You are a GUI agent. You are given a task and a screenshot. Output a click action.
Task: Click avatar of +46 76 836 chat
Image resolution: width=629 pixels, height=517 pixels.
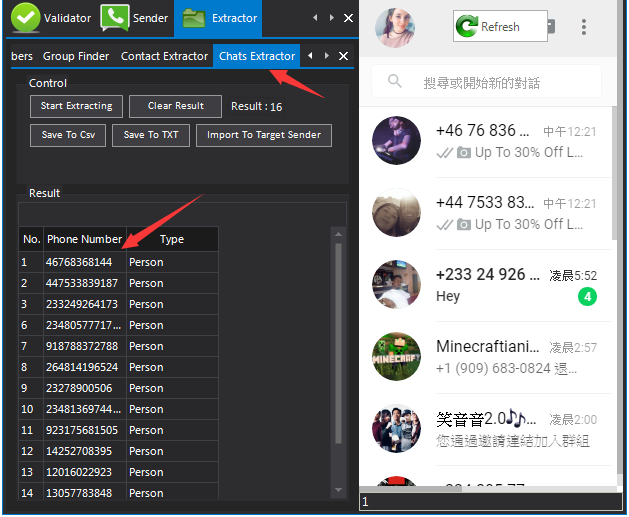click(x=396, y=140)
